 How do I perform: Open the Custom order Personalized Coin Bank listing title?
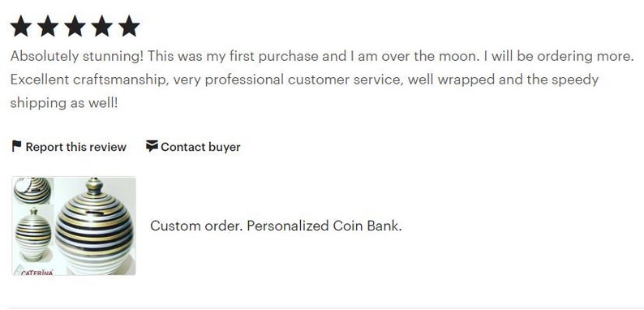pyautogui.click(x=276, y=226)
